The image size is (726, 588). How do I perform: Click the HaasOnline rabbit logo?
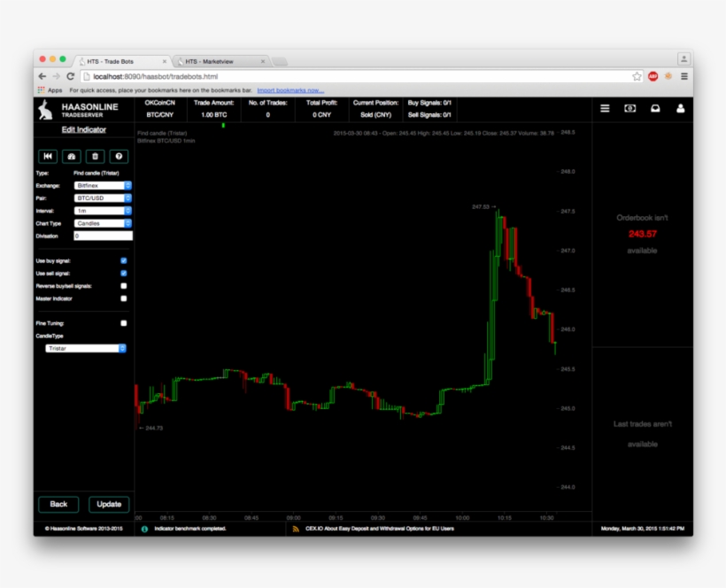(x=46, y=110)
